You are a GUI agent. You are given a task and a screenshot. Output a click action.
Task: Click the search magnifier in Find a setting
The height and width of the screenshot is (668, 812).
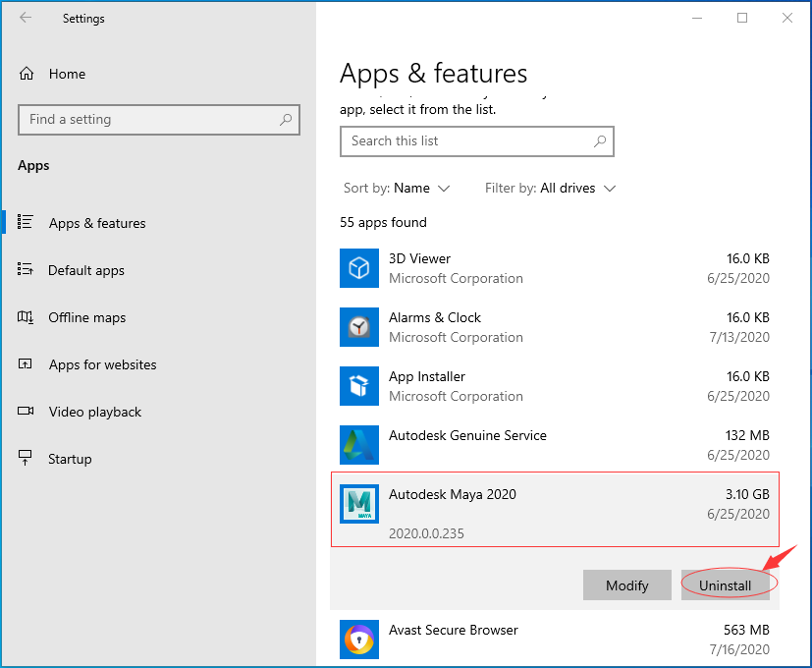click(x=286, y=120)
